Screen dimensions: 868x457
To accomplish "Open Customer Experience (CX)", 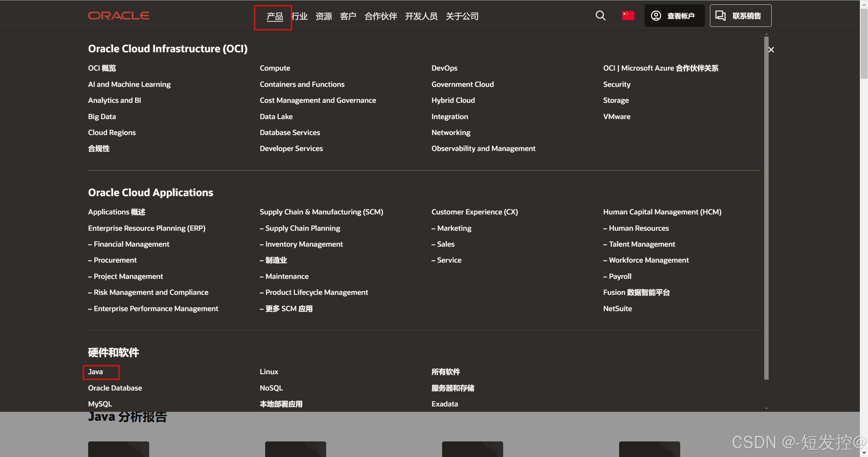I will point(475,212).
